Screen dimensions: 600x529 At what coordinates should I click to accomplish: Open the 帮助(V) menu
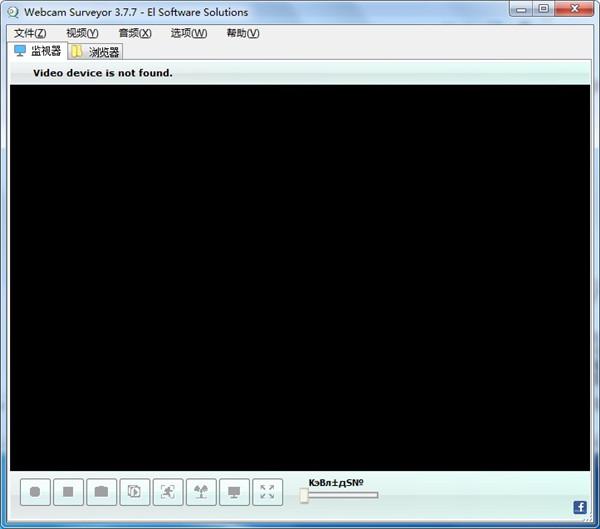[x=243, y=33]
